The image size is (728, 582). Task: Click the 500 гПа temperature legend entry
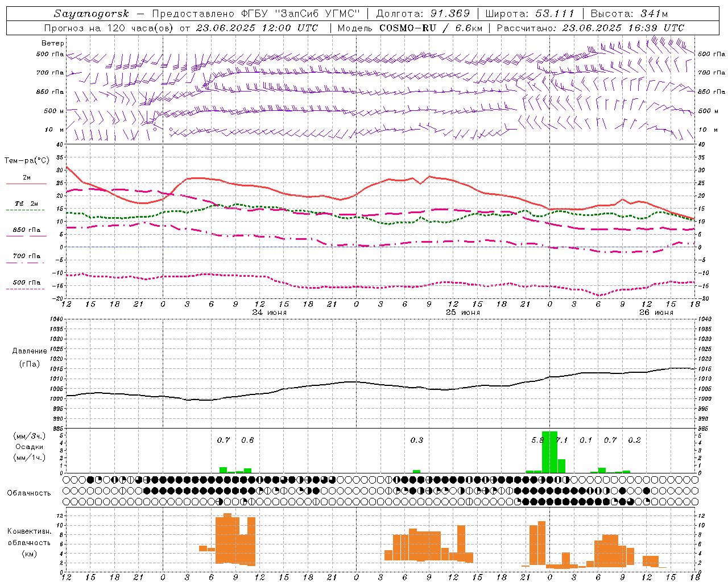(x=27, y=282)
